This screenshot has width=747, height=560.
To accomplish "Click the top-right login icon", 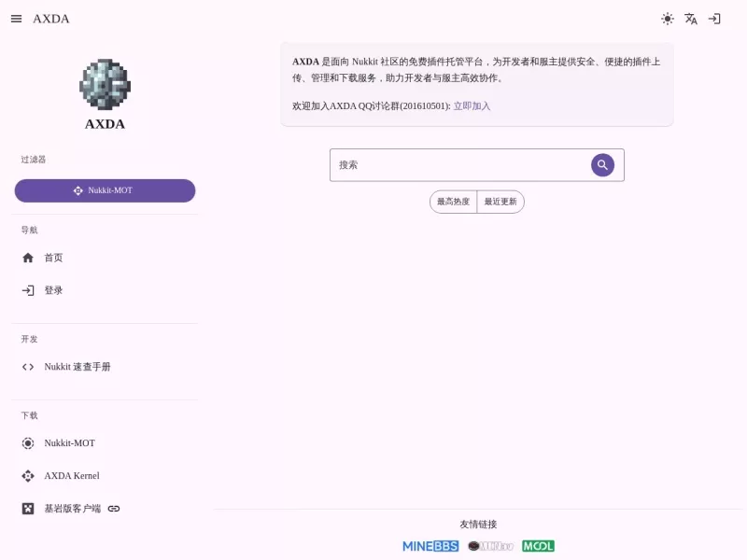I will click(x=714, y=19).
